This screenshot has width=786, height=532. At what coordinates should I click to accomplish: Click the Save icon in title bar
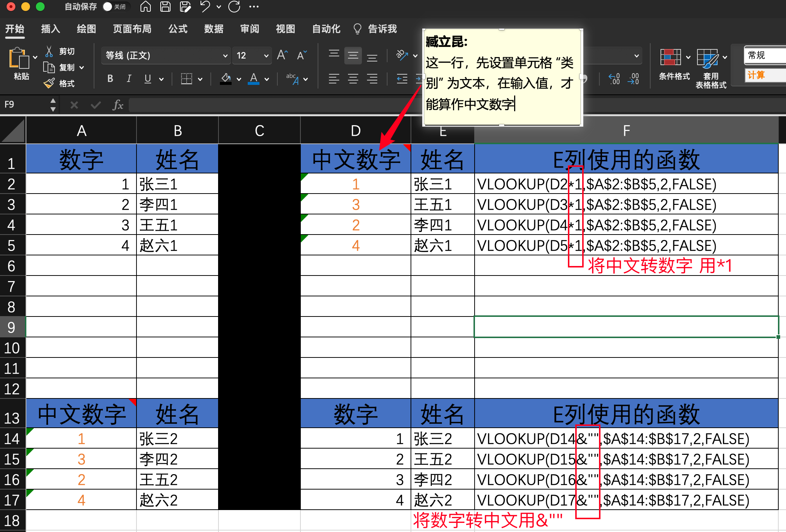tap(165, 7)
